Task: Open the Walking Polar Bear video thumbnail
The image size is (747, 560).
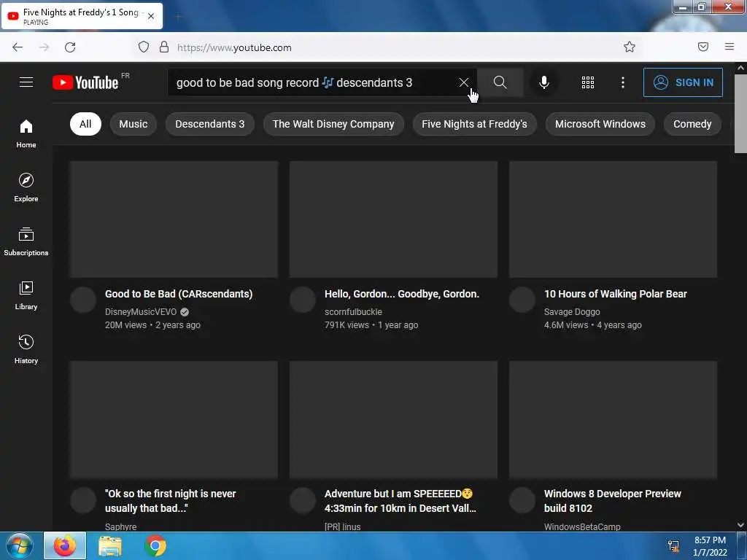Action: click(x=613, y=219)
